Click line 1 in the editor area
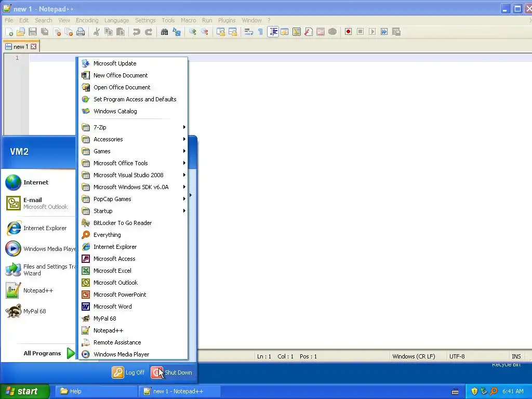The width and height of the screenshot is (532, 399). (x=280, y=58)
